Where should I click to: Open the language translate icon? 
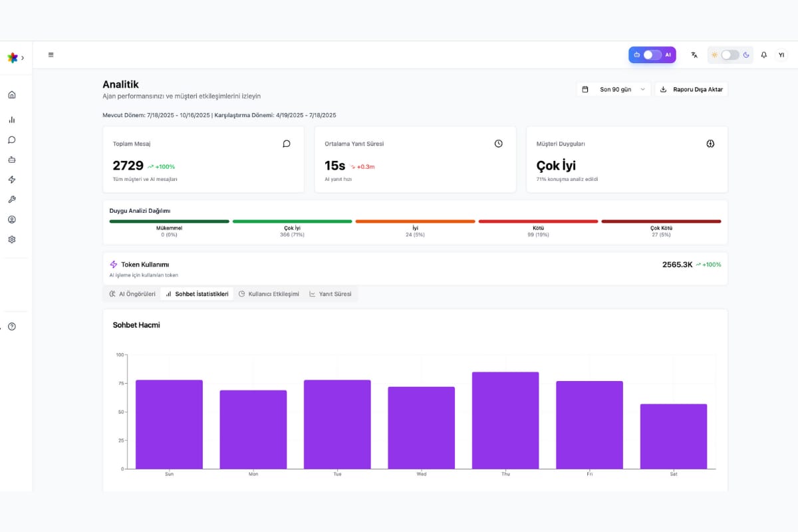pyautogui.click(x=694, y=55)
